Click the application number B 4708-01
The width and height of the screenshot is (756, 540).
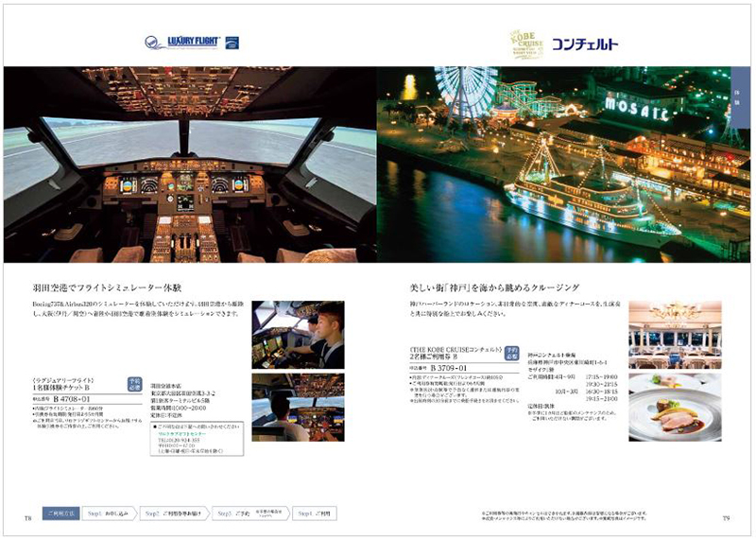point(77,401)
